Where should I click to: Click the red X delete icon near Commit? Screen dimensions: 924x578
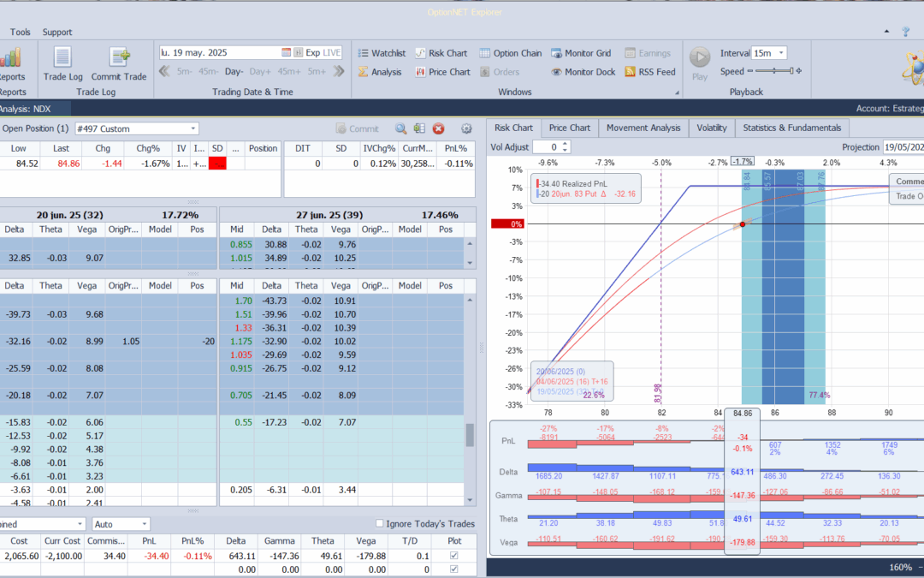[x=438, y=128]
